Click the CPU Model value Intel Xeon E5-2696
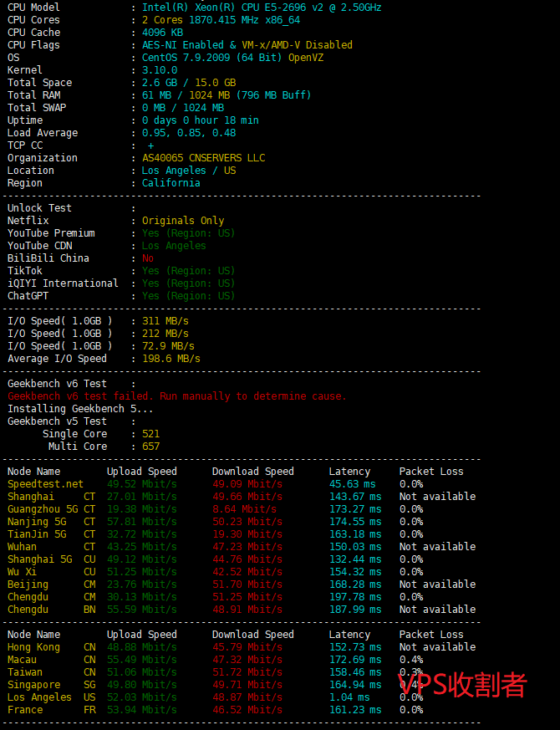Viewport: 560px width, 730px height. [261, 8]
